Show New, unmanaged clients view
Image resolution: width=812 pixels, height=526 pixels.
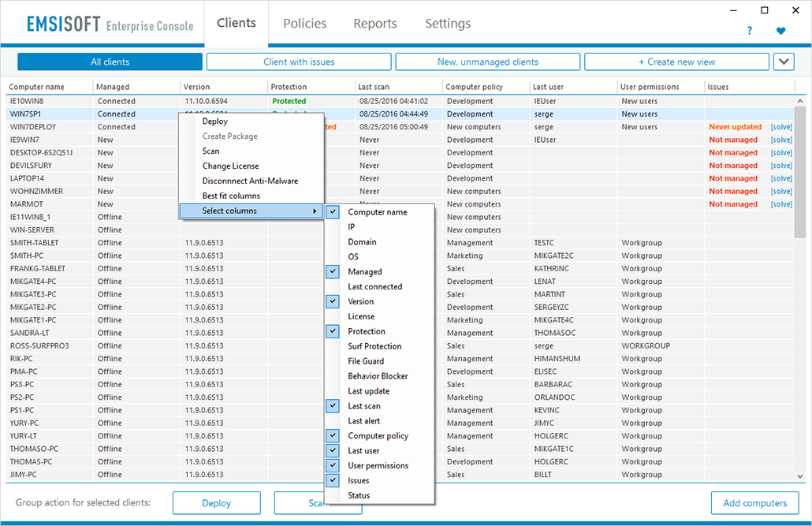point(488,62)
